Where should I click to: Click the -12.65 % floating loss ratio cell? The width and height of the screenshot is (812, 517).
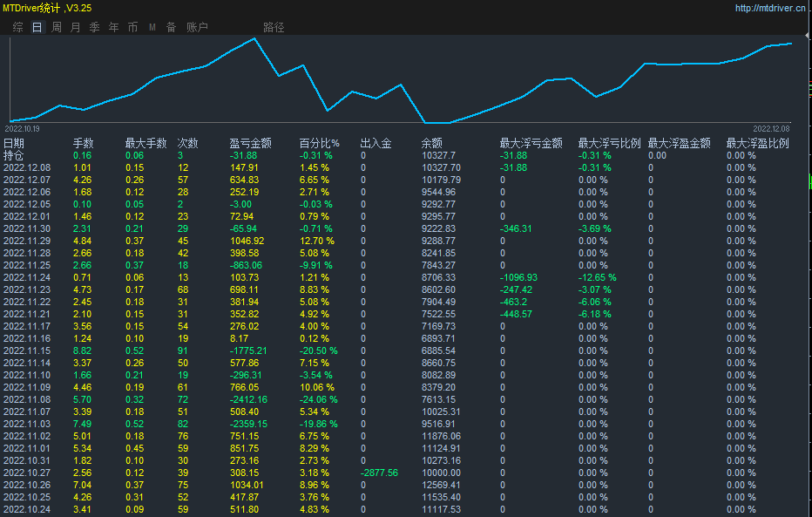[x=597, y=277]
